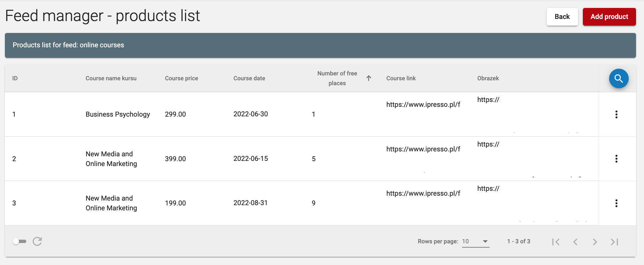
Task: Open the table search with magnifier icon
Action: pyautogui.click(x=619, y=78)
